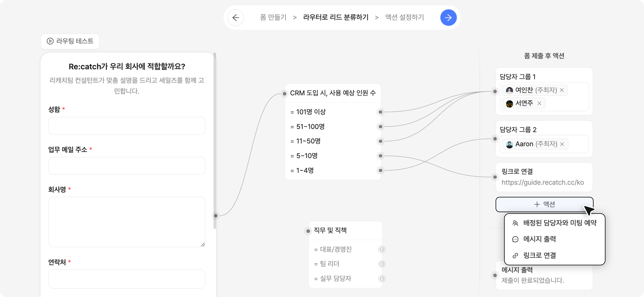This screenshot has width=644, height=297.
Task: Click the 대표/경영진 output connector circle
Action: [x=382, y=249]
